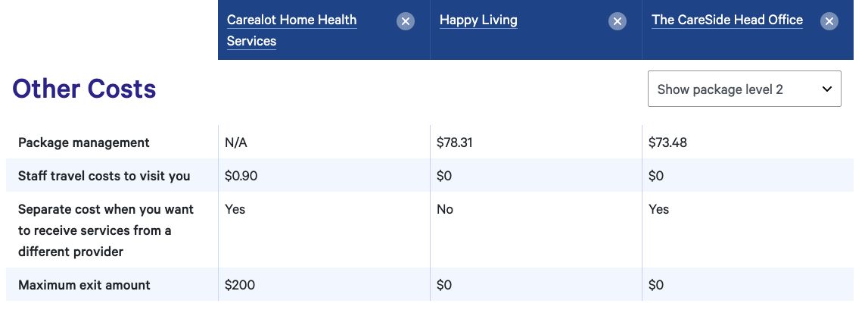
Task: Remove The CareSide Head Office with X icon
Action: [829, 22]
